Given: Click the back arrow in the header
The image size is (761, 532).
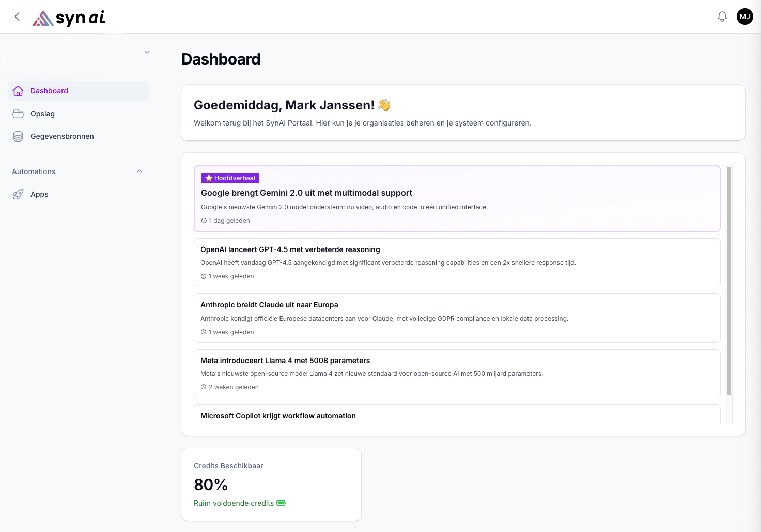Looking at the screenshot, I should pos(17,17).
